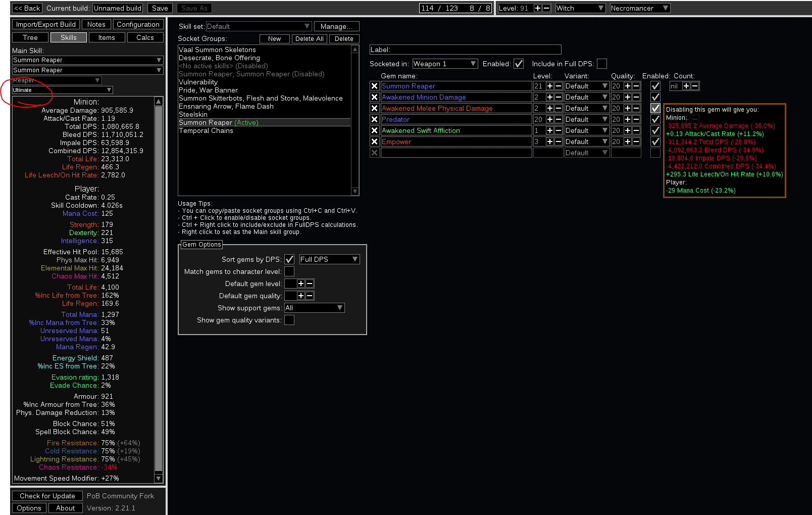The height and width of the screenshot is (515, 812).
Task: Open Variant dropdown for Empower gem
Action: click(x=587, y=142)
